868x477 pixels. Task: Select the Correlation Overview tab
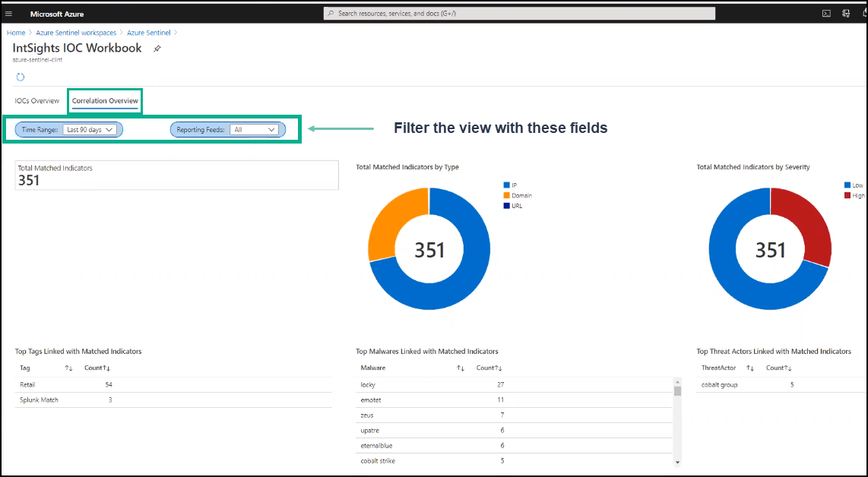click(105, 101)
